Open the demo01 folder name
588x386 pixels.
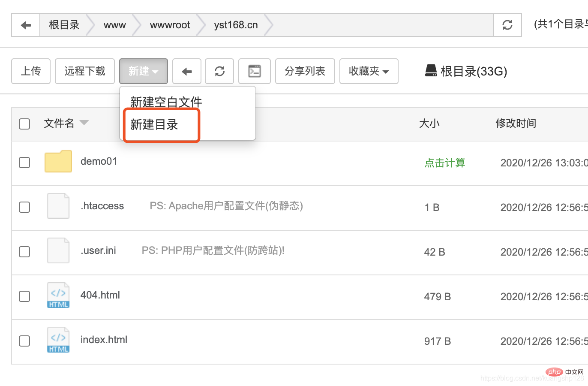coord(99,161)
